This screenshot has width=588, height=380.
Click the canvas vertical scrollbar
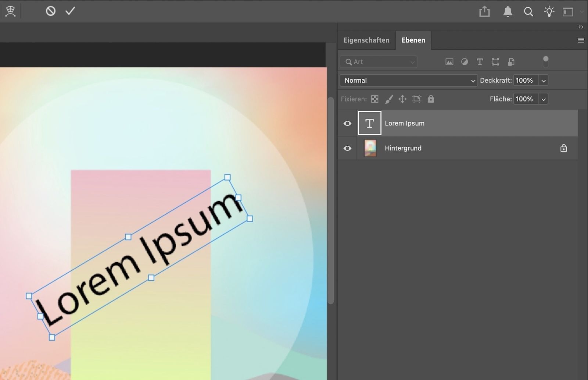[330, 200]
